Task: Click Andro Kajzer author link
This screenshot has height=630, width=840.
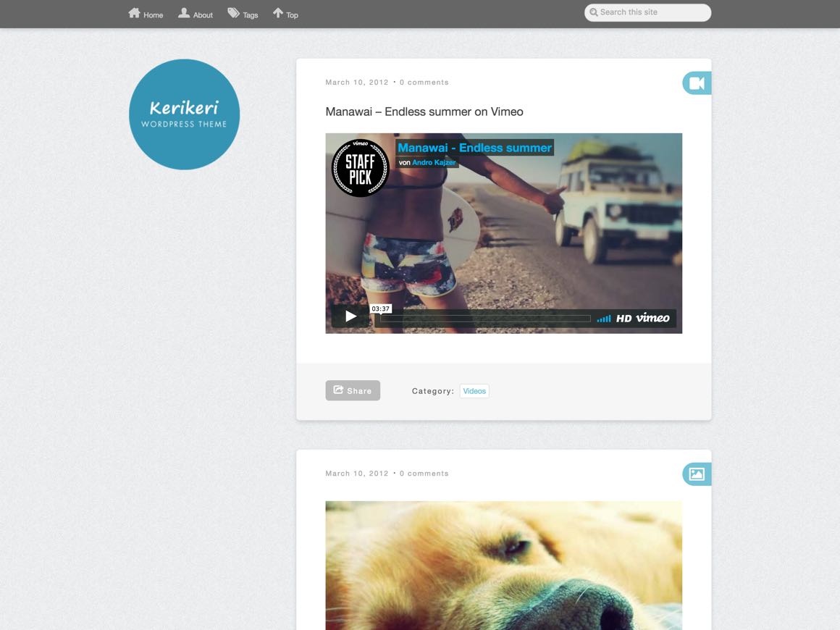Action: point(434,163)
